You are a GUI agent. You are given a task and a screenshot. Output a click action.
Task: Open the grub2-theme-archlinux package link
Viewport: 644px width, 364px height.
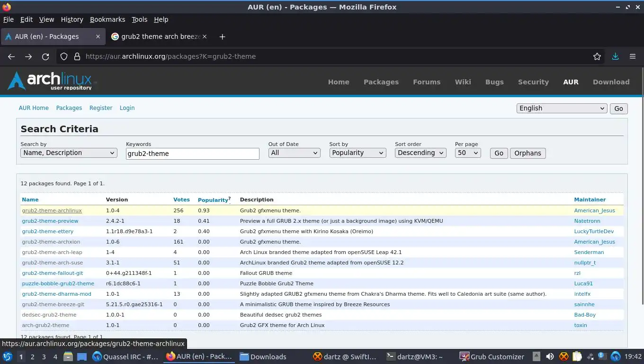52,210
